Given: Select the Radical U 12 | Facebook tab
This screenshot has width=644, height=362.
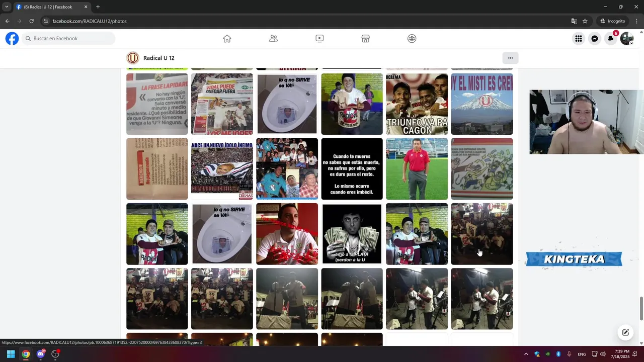Looking at the screenshot, I should (51, 7).
